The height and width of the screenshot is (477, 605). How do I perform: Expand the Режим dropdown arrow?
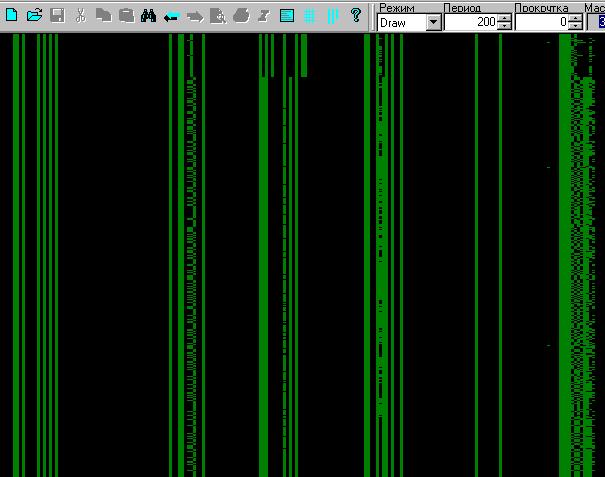point(433,22)
